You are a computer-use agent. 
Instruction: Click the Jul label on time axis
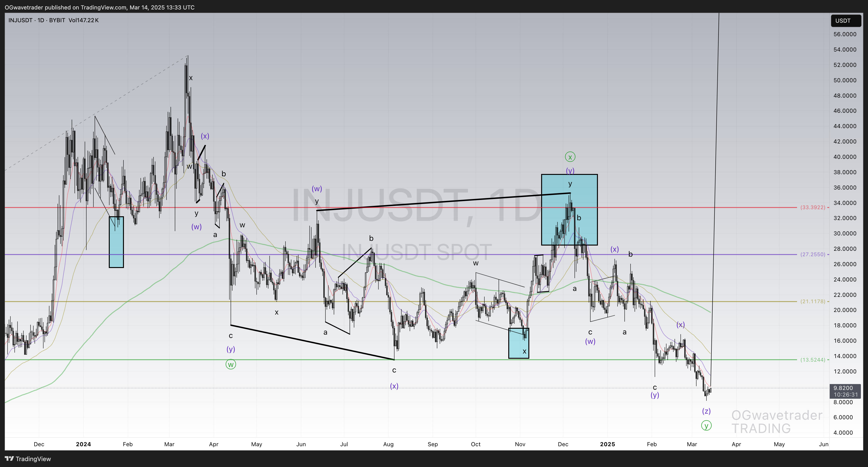point(344,444)
